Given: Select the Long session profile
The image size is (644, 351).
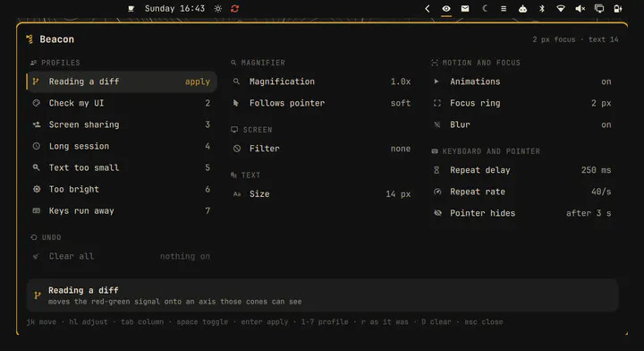Looking at the screenshot, I should [x=122, y=146].
